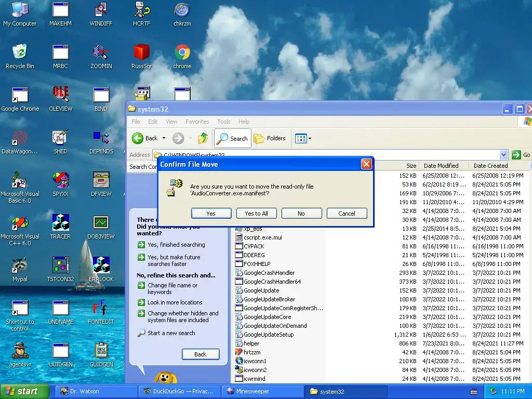
Task: Open the Edit menu
Action: pyautogui.click(x=153, y=122)
